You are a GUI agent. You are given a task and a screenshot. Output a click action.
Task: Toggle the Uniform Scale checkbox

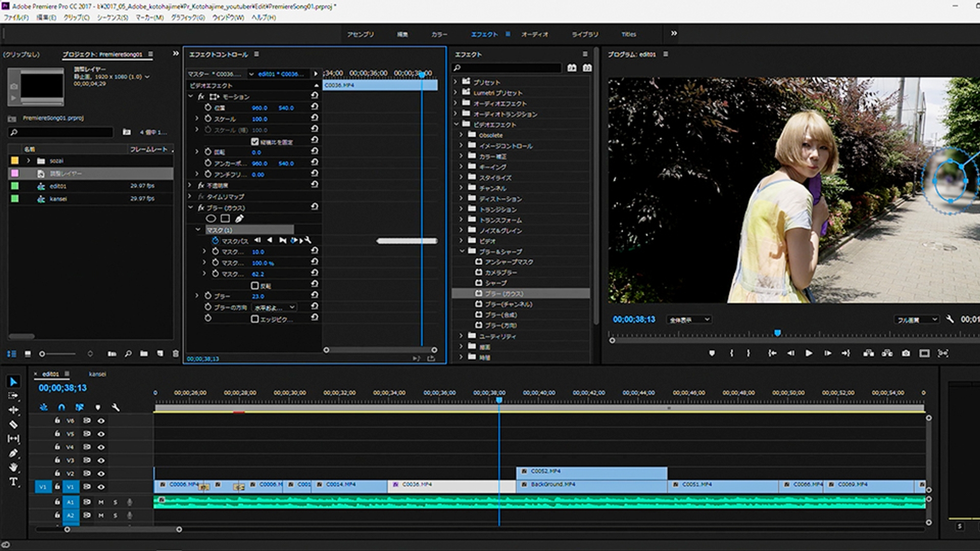coord(255,141)
